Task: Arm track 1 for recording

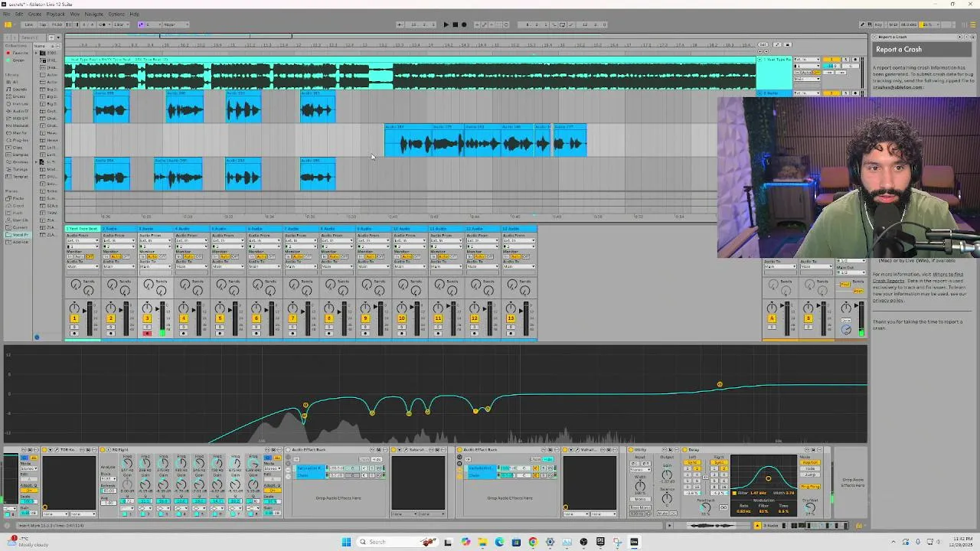Action: (x=74, y=334)
